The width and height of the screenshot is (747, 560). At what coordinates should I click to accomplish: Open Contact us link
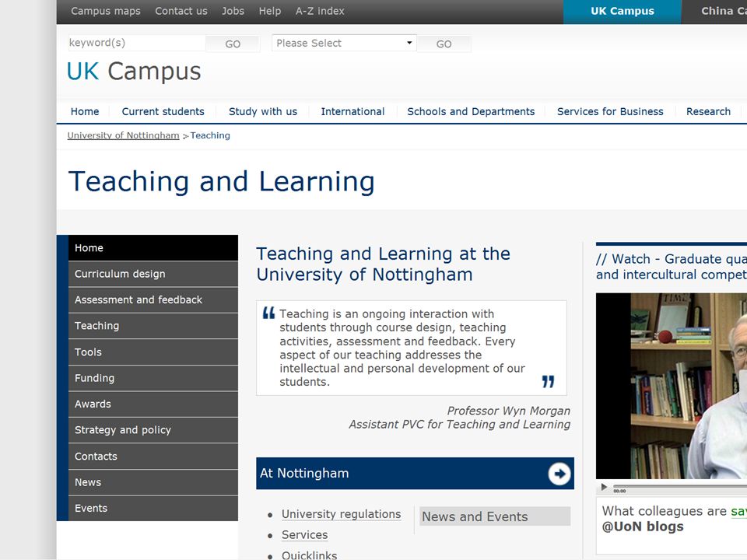181,11
